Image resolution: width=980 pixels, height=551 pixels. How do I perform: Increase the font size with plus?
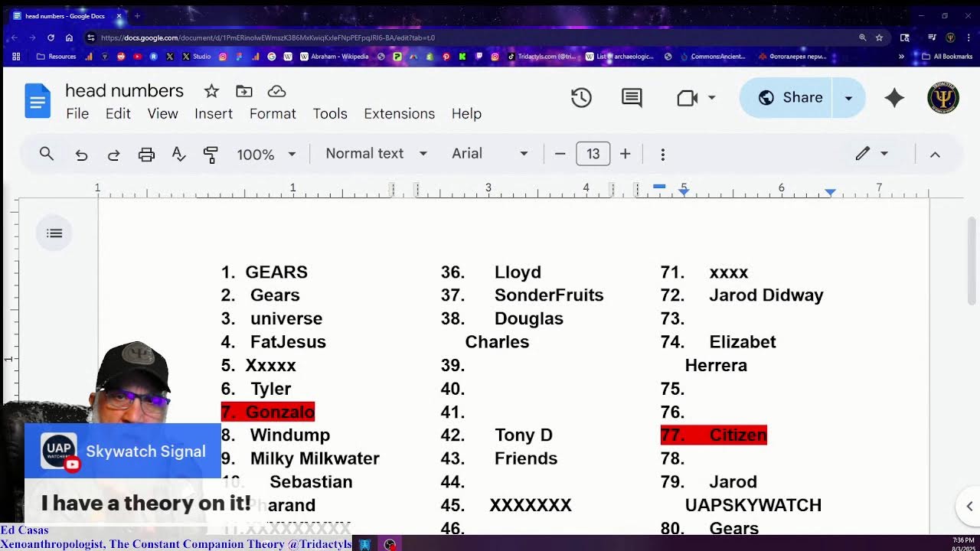pos(625,154)
